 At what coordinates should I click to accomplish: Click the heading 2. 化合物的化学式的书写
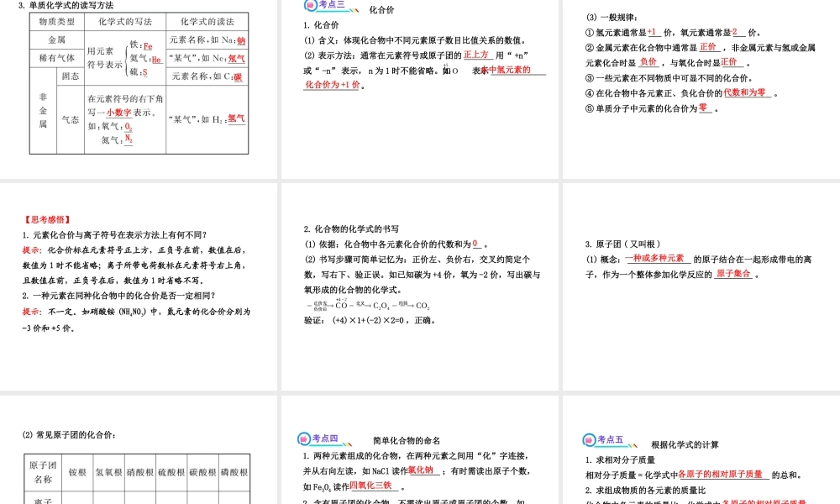coord(351,228)
